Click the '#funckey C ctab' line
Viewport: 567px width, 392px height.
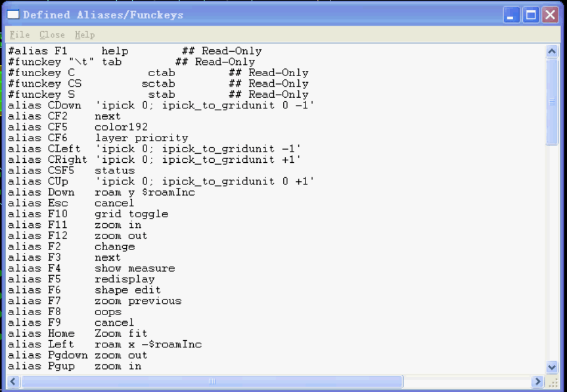(158, 73)
